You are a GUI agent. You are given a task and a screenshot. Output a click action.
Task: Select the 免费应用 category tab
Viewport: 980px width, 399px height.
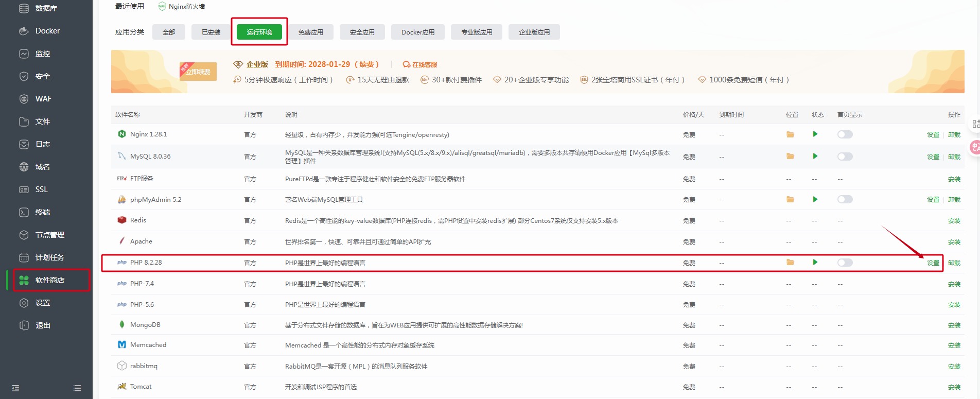tap(311, 32)
